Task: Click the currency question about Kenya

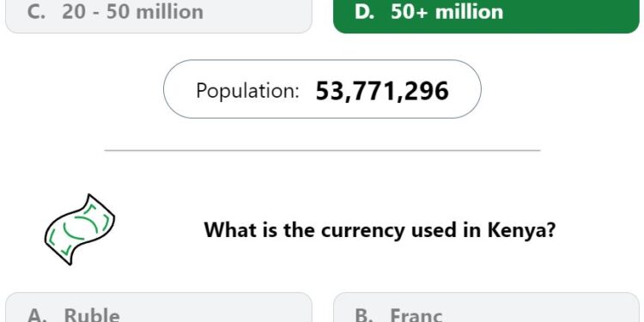Action: click(380, 230)
